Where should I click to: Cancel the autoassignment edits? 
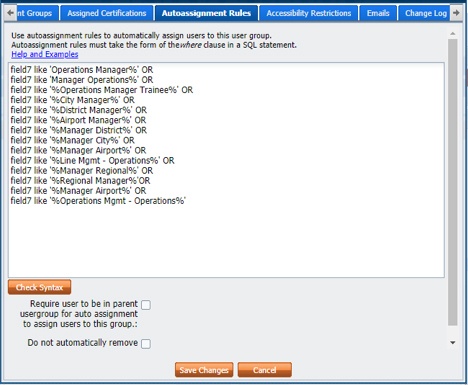pyautogui.click(x=265, y=370)
